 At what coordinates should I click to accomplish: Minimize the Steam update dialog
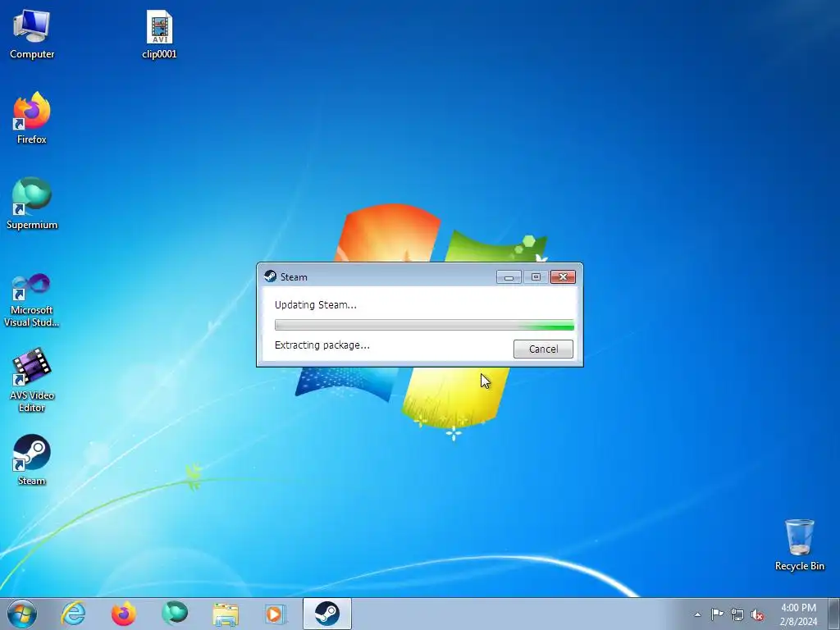click(x=509, y=277)
